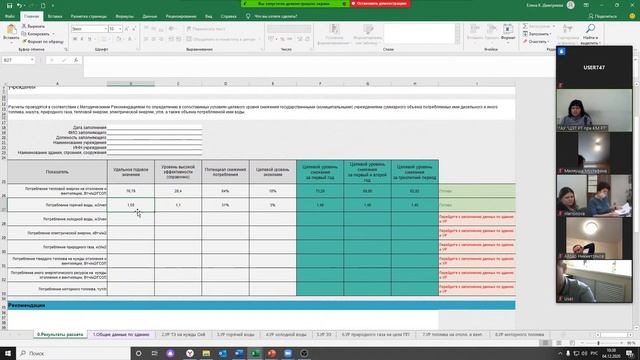The height and width of the screenshot is (360, 640).
Task: Select sheet tab '0.Результаты расчета'
Action: coord(60,334)
